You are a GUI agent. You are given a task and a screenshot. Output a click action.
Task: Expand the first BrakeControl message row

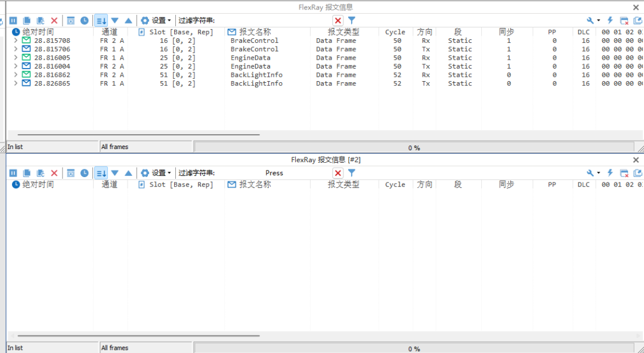click(x=16, y=40)
